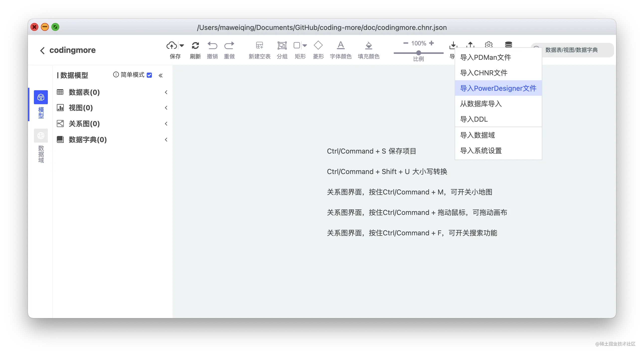Screen dimensions: 644x355
Task: Click the redo arrow icon
Action: pos(229,45)
